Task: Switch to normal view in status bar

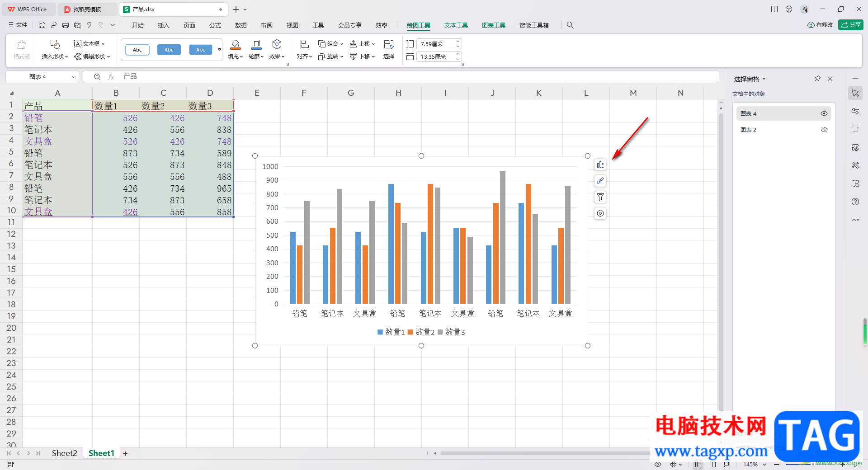Action: click(698, 465)
